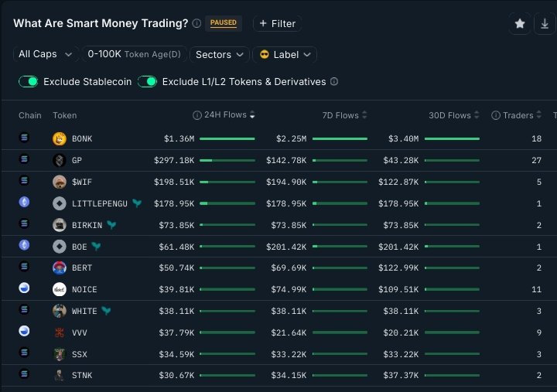Open the All Caps dropdown
This screenshot has height=392, width=557.
pyautogui.click(x=46, y=54)
